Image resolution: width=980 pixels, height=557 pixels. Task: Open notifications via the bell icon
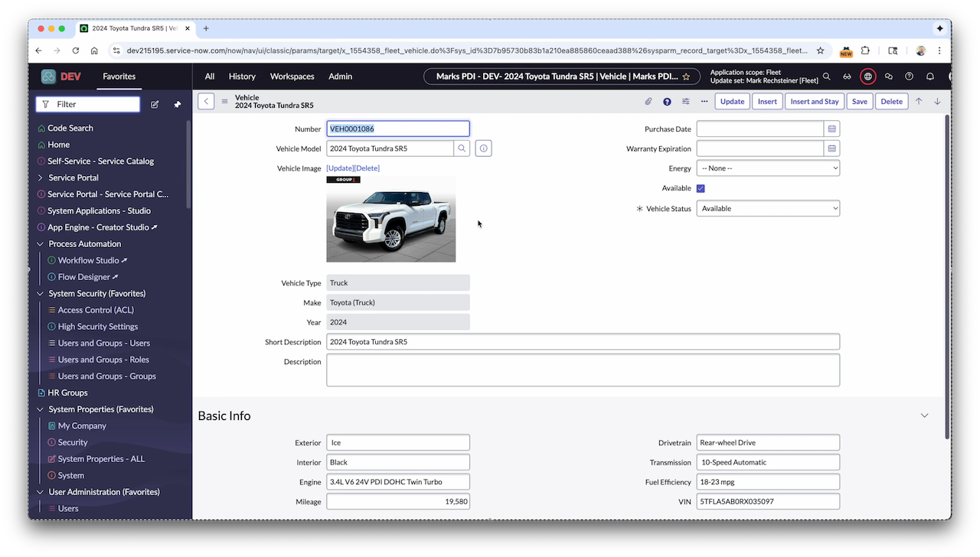point(929,76)
